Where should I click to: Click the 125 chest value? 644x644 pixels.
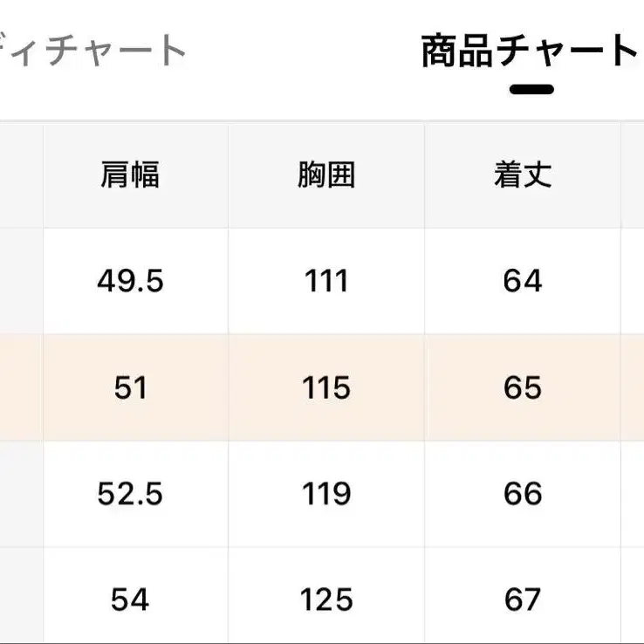click(326, 599)
